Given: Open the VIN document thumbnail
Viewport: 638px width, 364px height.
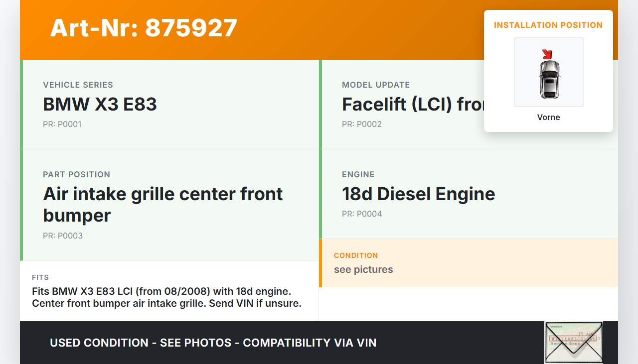Looking at the screenshot, I should pyautogui.click(x=574, y=343).
